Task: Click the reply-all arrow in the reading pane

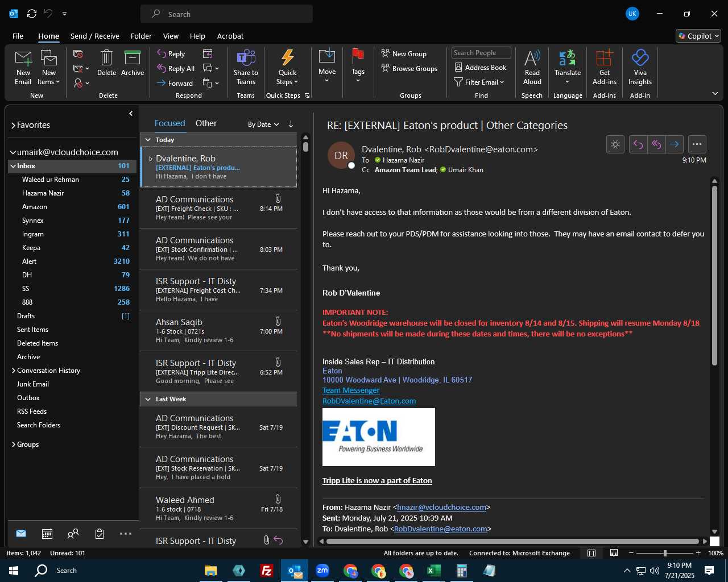Action: (656, 144)
